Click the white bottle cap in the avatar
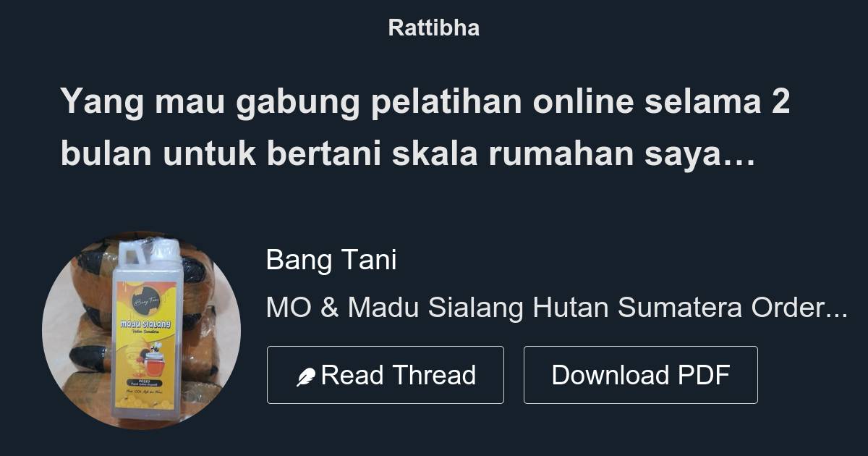Screen dimensions: 868x456 [x=148, y=251]
